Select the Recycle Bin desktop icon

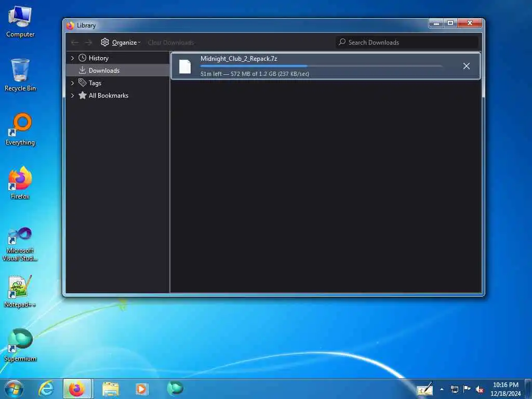(x=20, y=75)
